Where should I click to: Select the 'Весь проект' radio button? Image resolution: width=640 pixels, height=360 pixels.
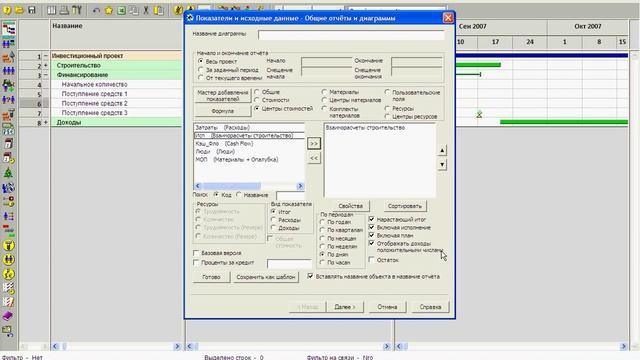tap(200, 61)
